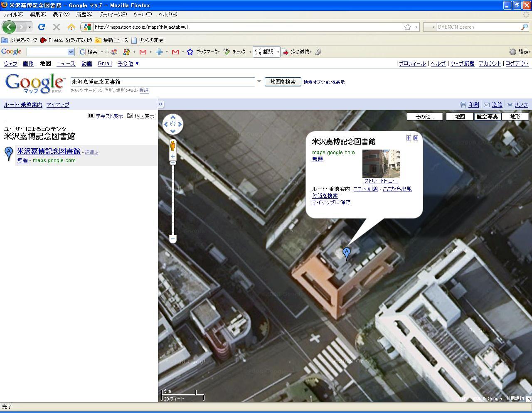Viewport: 532px width, 413px height.
Task: Click the first Gmail envelope toolbar icon
Action: [143, 52]
